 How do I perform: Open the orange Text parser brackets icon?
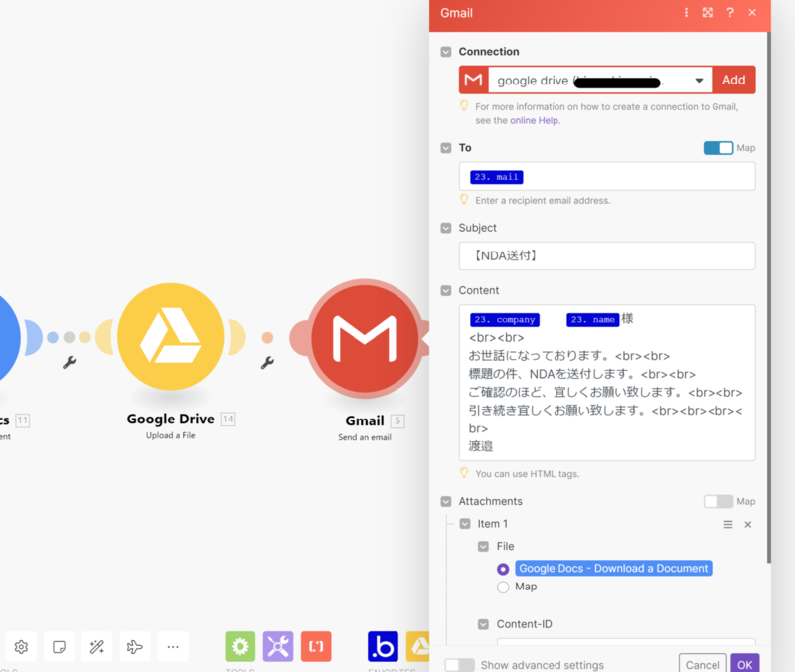[x=316, y=646]
